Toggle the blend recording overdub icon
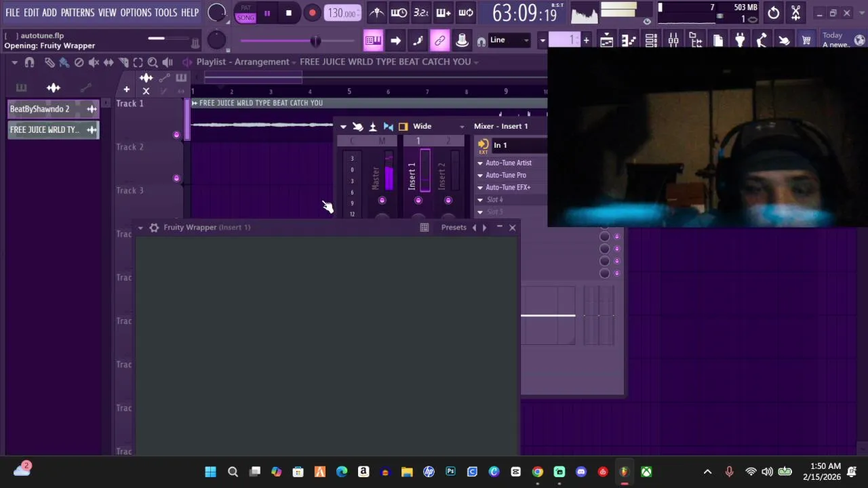This screenshot has width=868, height=488. coord(443,13)
